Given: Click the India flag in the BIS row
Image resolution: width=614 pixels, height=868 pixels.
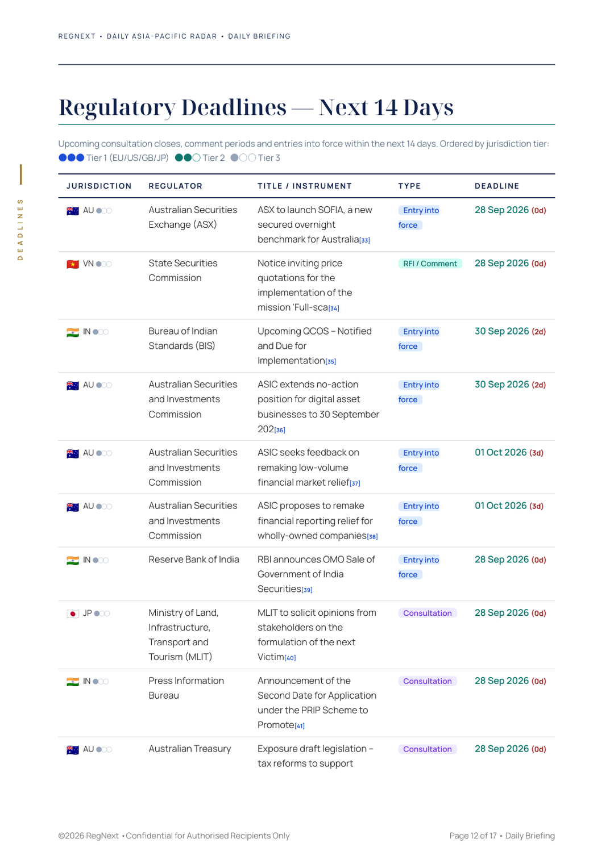Looking at the screenshot, I should tap(73, 332).
